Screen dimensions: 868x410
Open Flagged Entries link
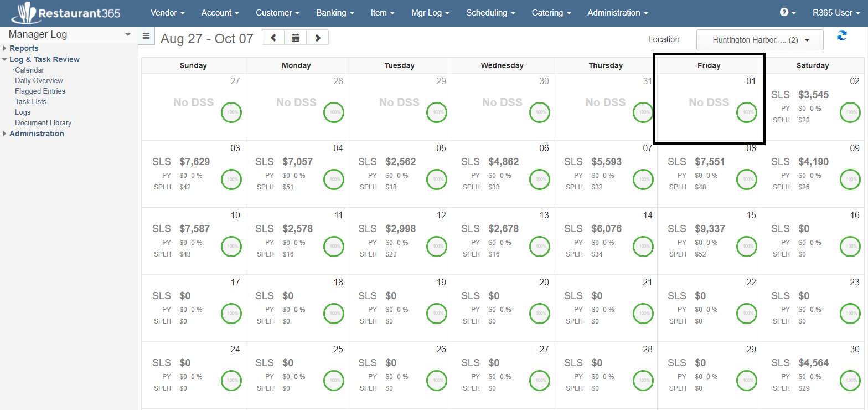click(x=40, y=91)
